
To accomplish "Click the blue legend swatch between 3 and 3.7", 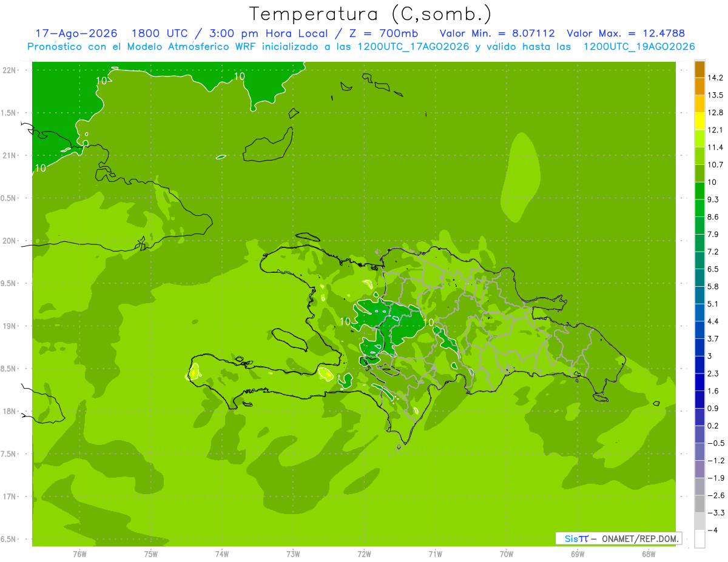I will pyautogui.click(x=699, y=347).
